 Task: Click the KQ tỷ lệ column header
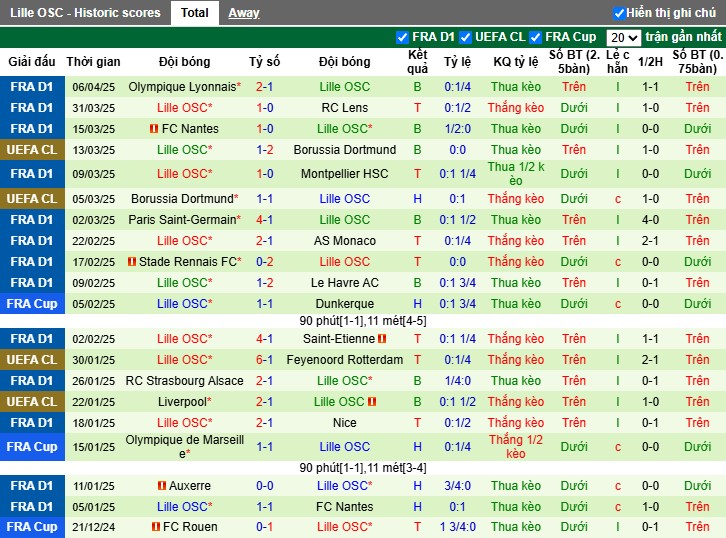point(516,62)
